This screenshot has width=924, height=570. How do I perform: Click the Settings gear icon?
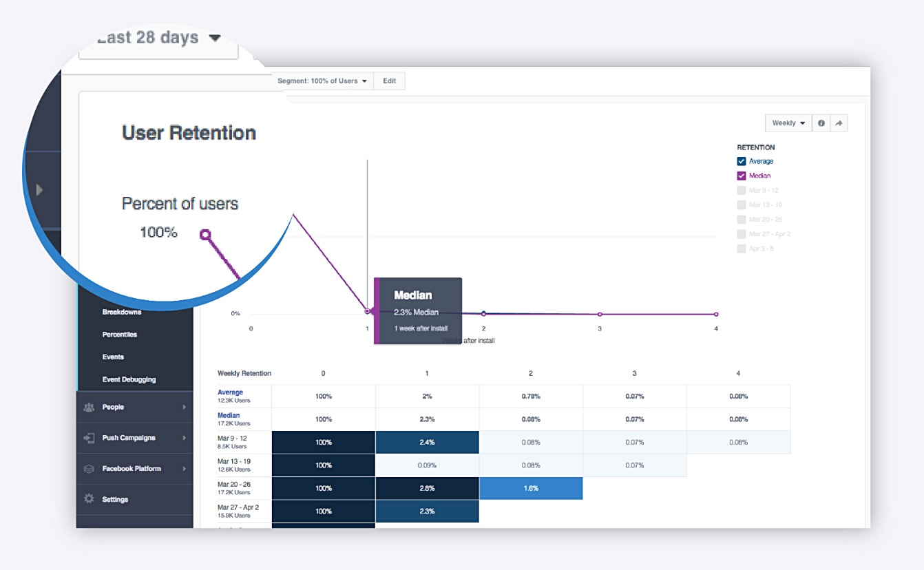coord(89,499)
